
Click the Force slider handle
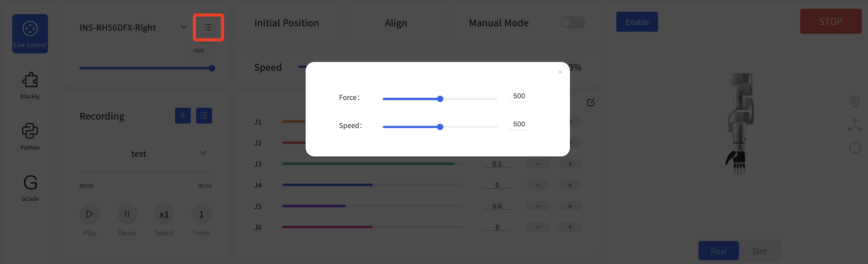[x=440, y=99]
